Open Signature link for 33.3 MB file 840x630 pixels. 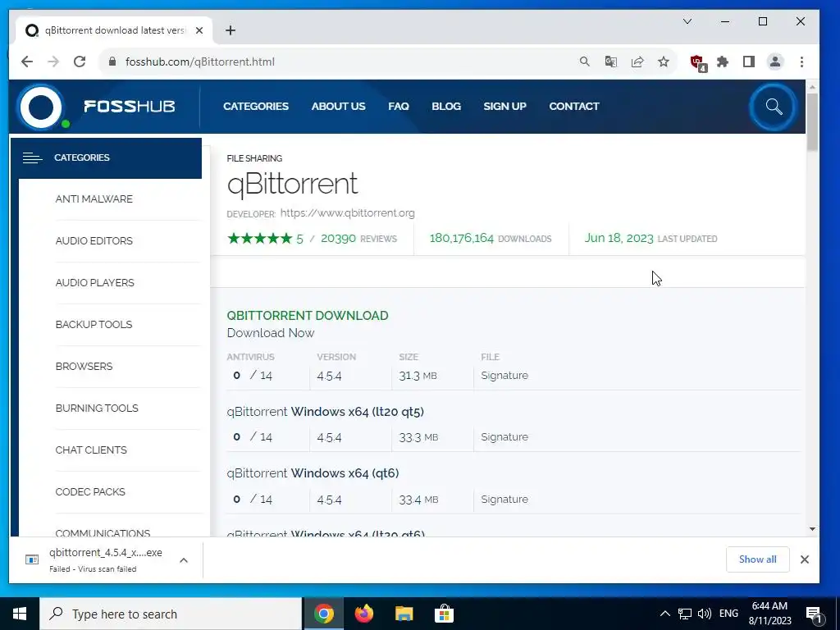504,436
